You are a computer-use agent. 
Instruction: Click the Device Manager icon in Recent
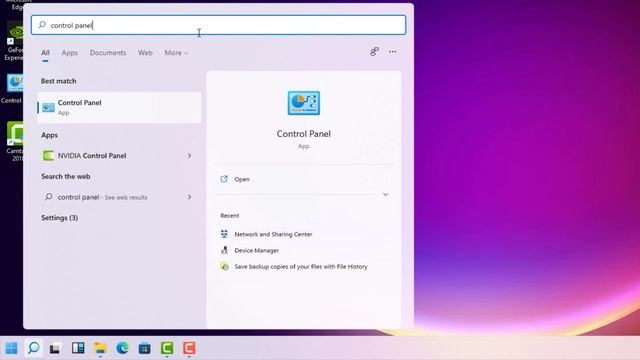tap(224, 250)
